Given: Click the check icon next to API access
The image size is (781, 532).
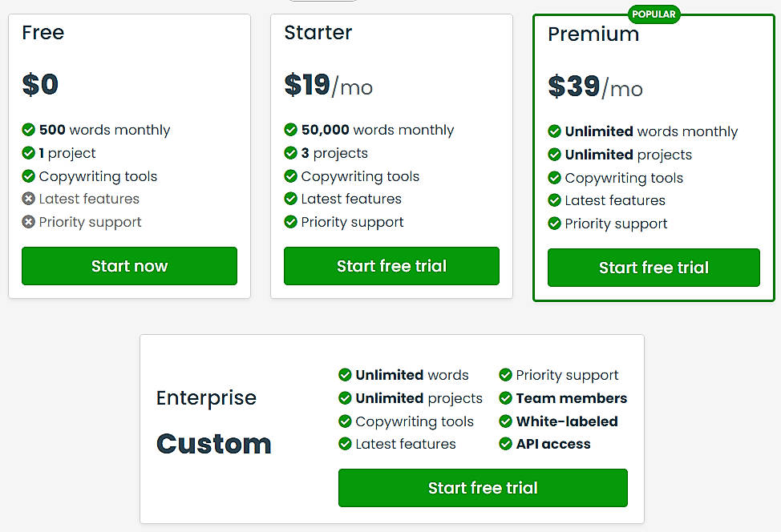Looking at the screenshot, I should 506,444.
